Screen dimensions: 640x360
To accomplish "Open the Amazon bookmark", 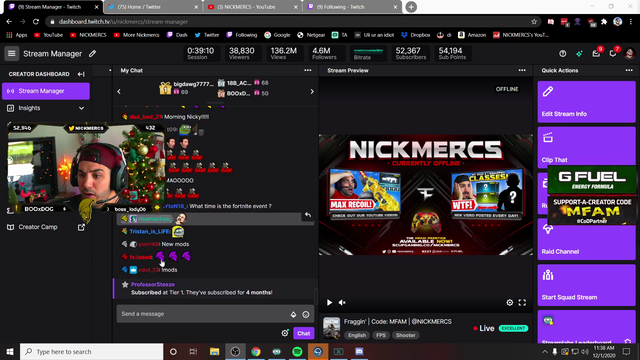I will point(472,35).
